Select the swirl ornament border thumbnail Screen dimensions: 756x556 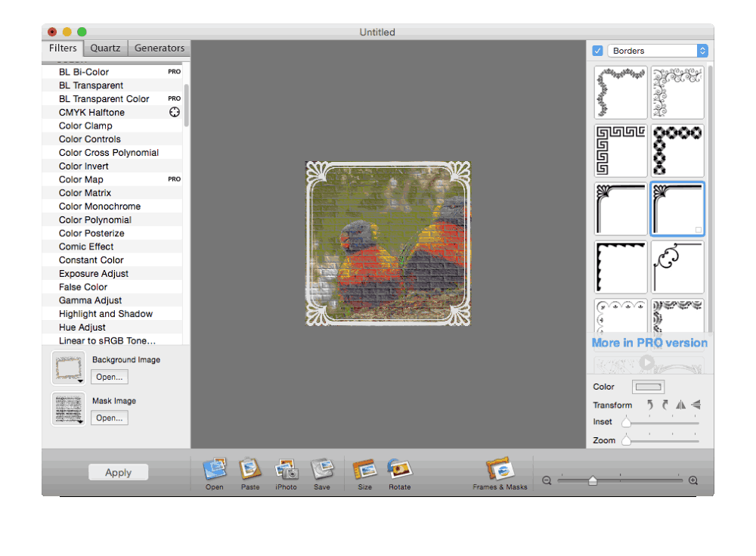(x=677, y=92)
